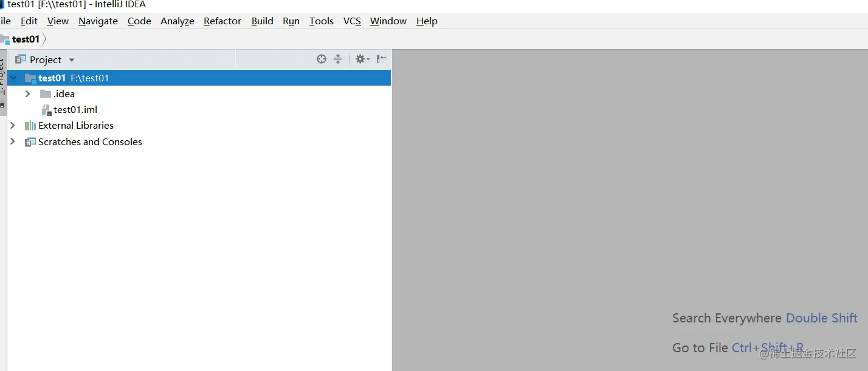Viewport: 868px width, 371px height.
Task: Click the Hide Project panel icon
Action: (381, 59)
